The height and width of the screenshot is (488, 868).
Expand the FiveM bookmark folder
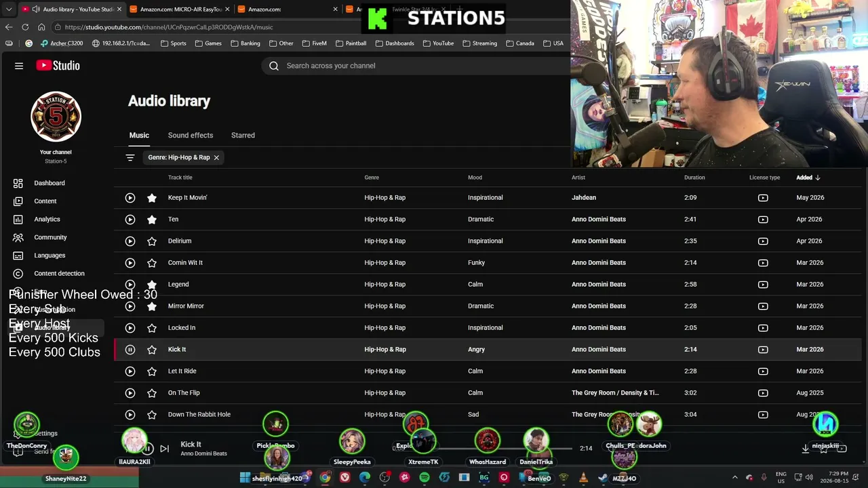(314, 43)
